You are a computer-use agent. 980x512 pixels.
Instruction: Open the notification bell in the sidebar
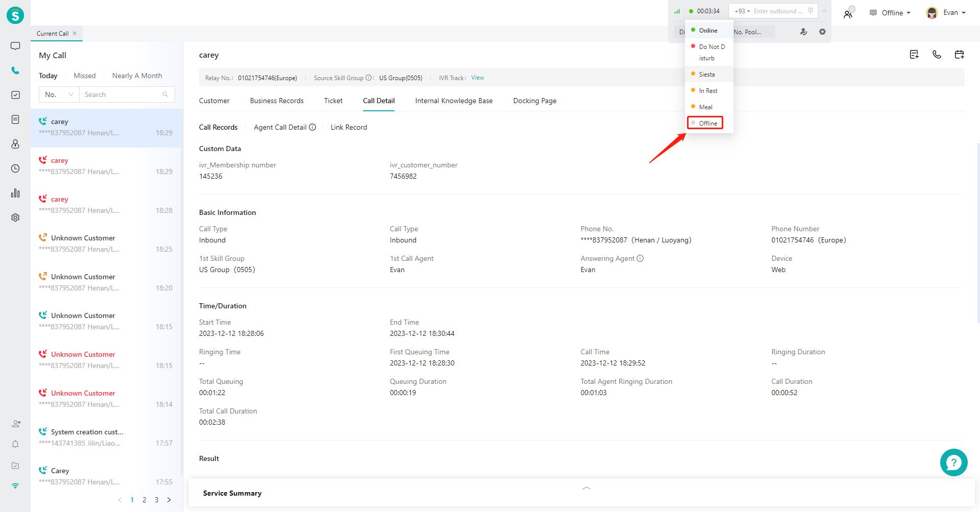click(15, 444)
